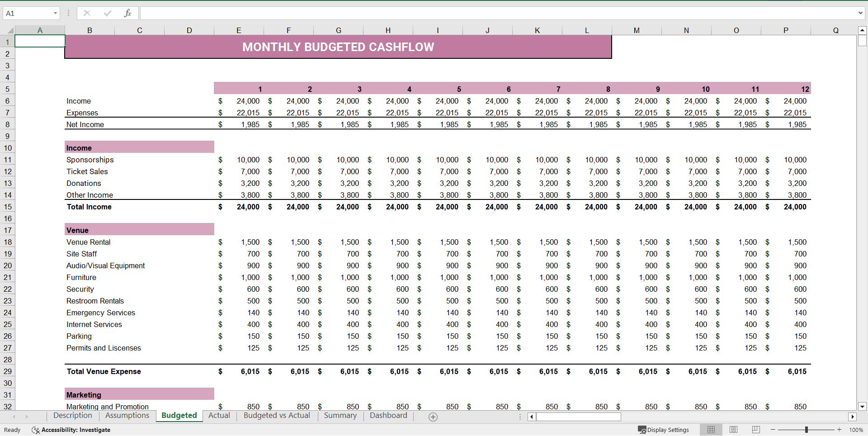
Task: Switch to Normal view icon
Action: [711, 430]
